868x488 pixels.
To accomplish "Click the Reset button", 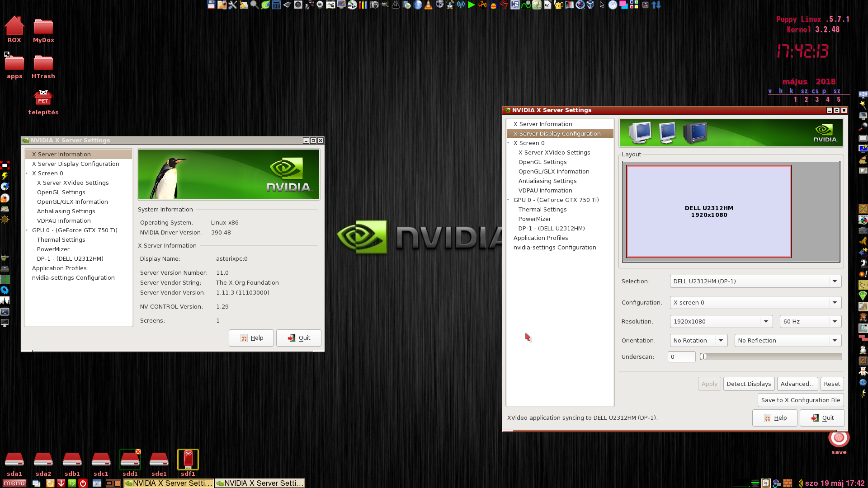I will coord(832,384).
